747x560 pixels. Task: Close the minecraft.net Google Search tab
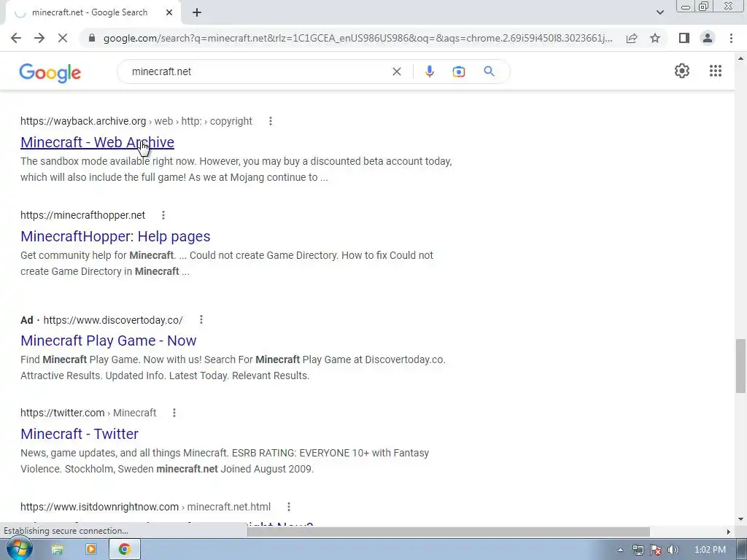click(x=169, y=13)
